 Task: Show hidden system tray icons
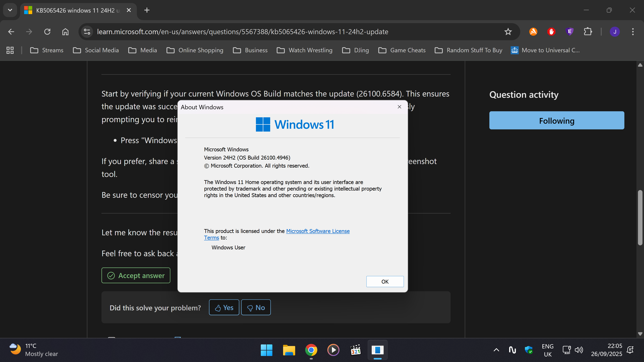pyautogui.click(x=496, y=350)
